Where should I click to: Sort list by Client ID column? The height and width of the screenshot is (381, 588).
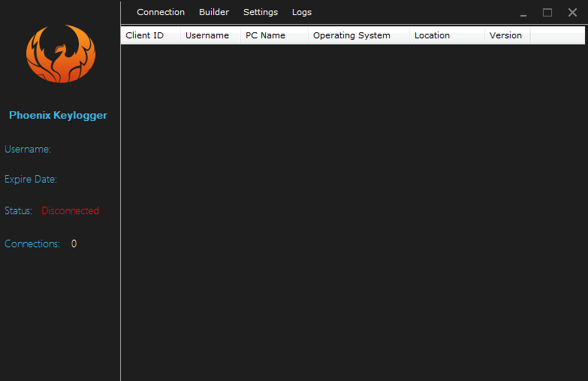point(145,35)
